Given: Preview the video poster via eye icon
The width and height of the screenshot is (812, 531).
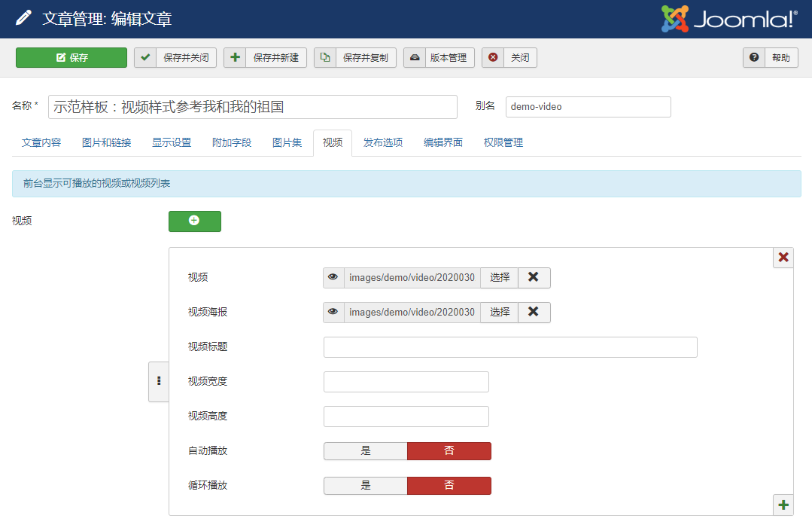Looking at the screenshot, I should (x=333, y=312).
